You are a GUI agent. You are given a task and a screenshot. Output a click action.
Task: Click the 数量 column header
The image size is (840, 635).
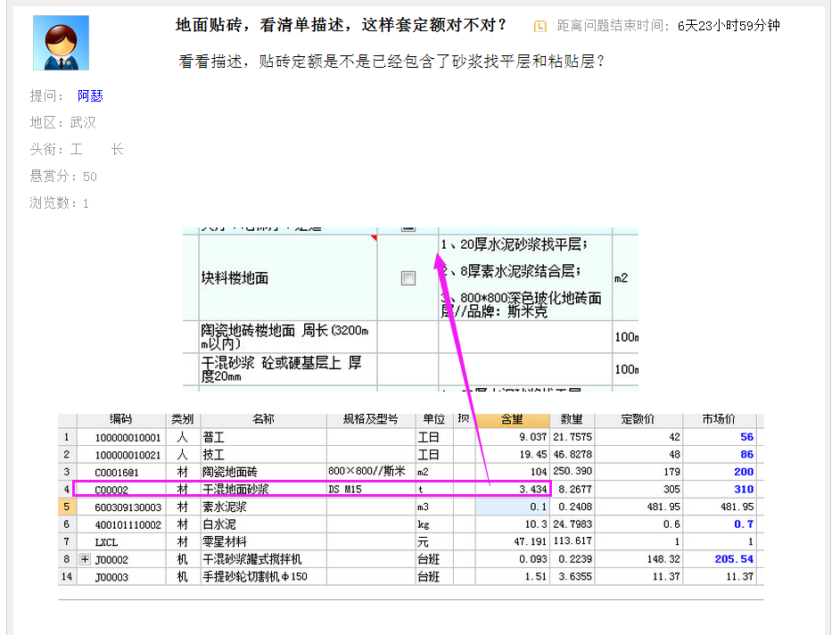pos(572,419)
